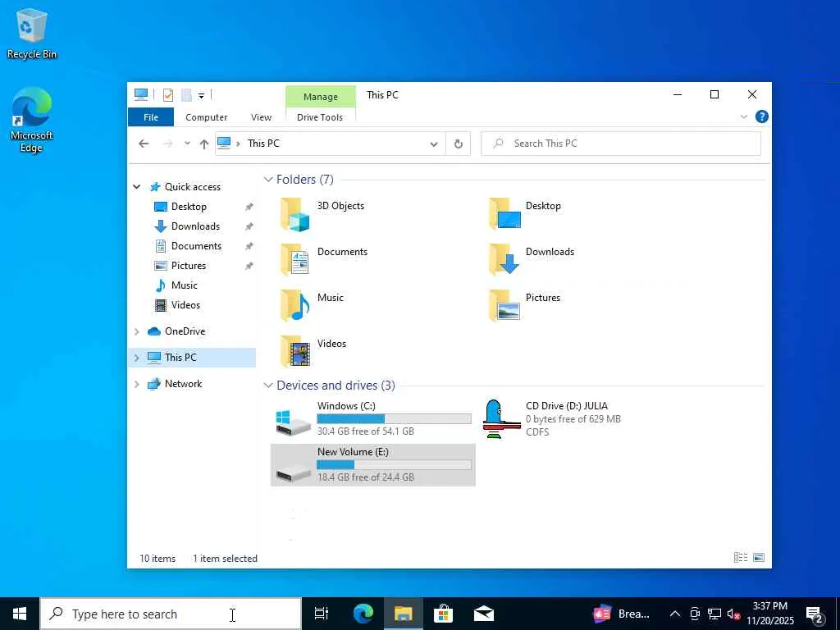Click the Manage contextual tab
The width and height of the screenshot is (840, 630).
(321, 97)
